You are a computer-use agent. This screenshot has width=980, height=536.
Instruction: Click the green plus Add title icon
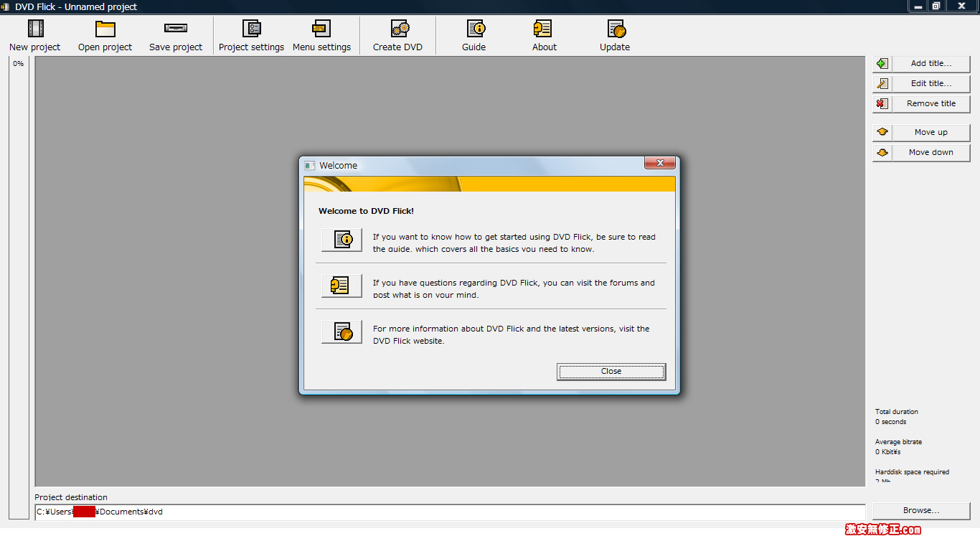click(x=882, y=64)
